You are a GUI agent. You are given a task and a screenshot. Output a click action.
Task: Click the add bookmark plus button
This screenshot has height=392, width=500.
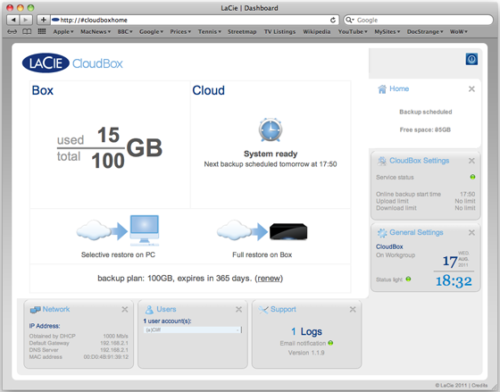[x=43, y=20]
